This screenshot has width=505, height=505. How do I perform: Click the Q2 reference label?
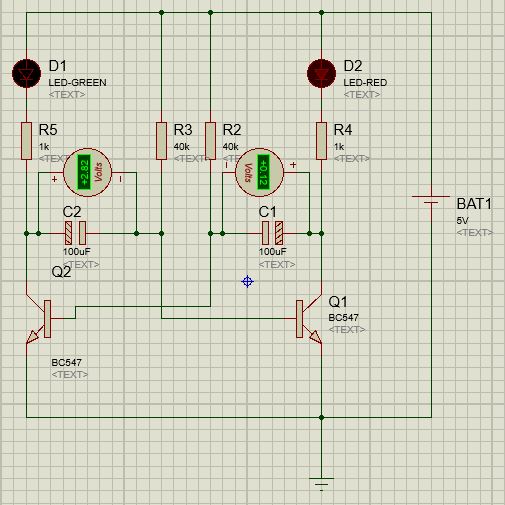coord(61,272)
